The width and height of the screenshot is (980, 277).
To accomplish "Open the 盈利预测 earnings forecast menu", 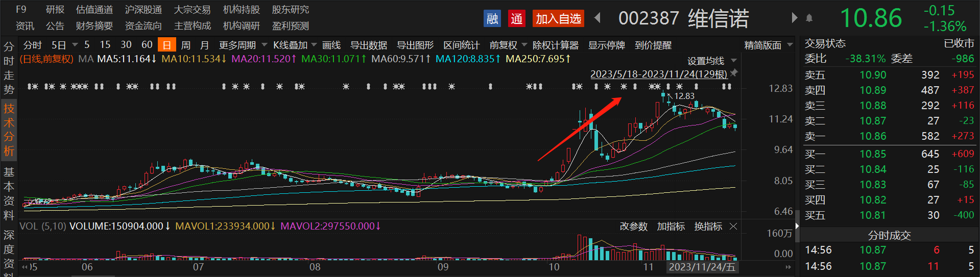I will point(291,26).
